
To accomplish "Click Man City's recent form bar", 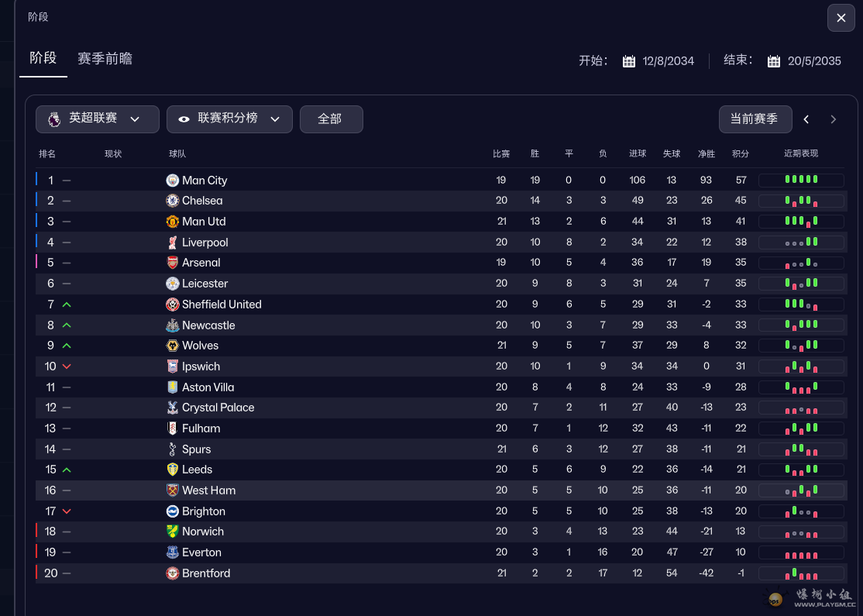I will point(801,181).
